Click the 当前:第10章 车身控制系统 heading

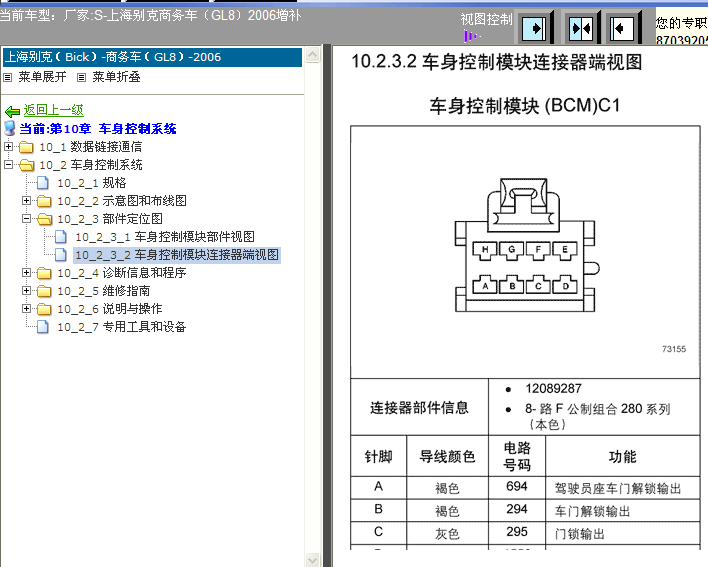click(98, 129)
